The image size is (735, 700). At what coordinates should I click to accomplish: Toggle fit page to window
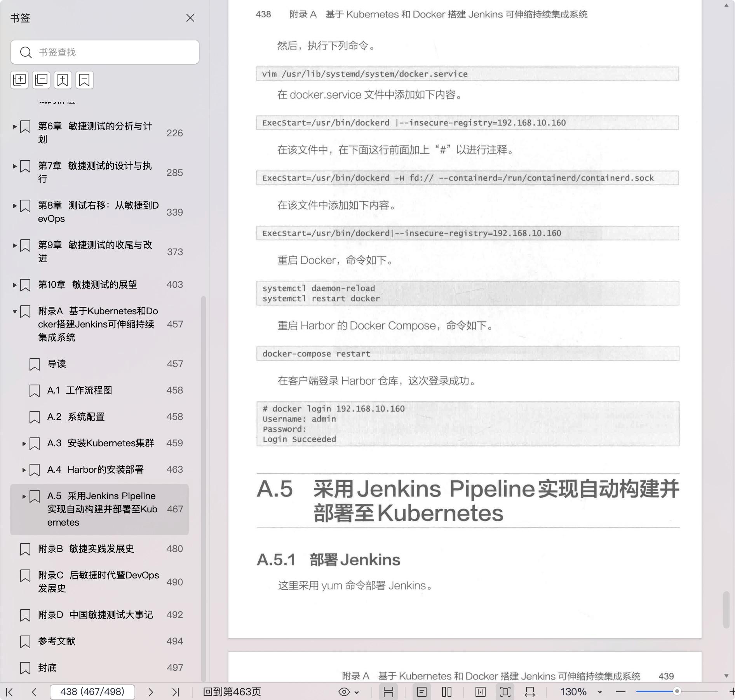(x=505, y=692)
